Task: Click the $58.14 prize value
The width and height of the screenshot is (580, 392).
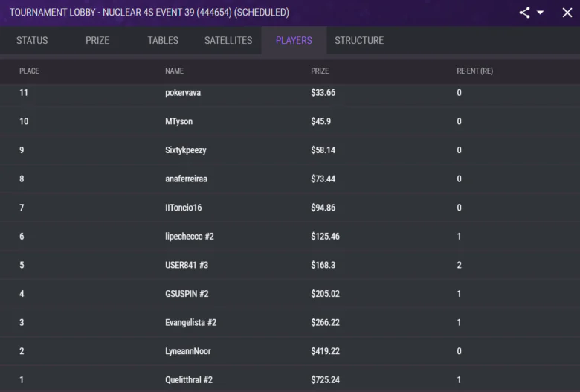Action: click(323, 150)
